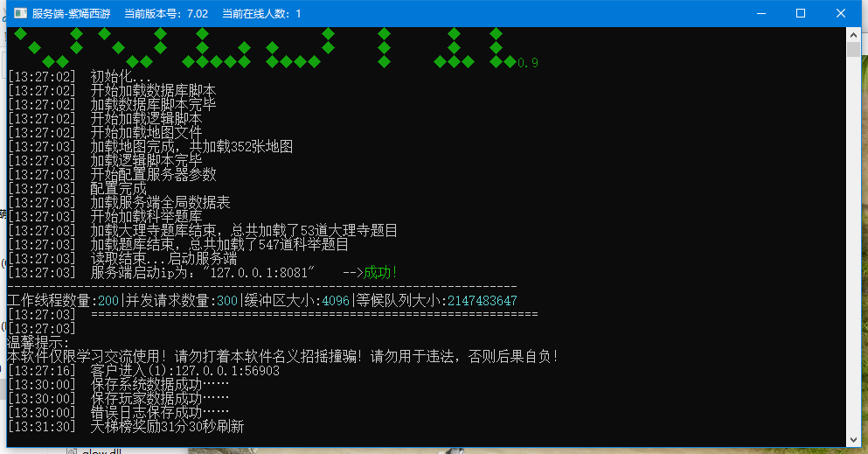Click the line 开始加载科举题库

146,216
